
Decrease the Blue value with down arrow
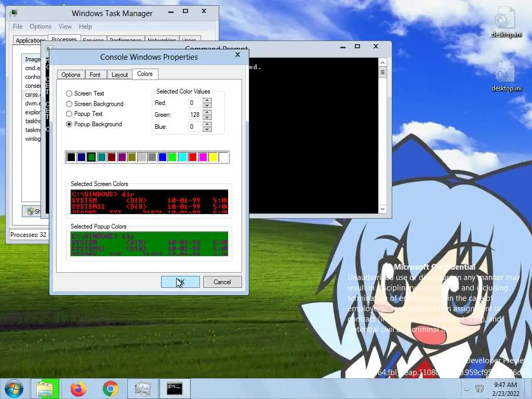click(207, 129)
